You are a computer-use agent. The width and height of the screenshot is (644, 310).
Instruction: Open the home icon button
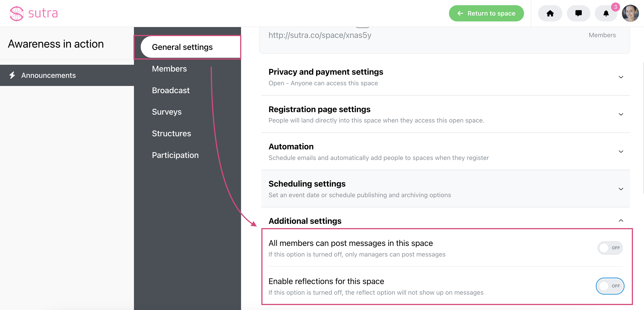550,13
